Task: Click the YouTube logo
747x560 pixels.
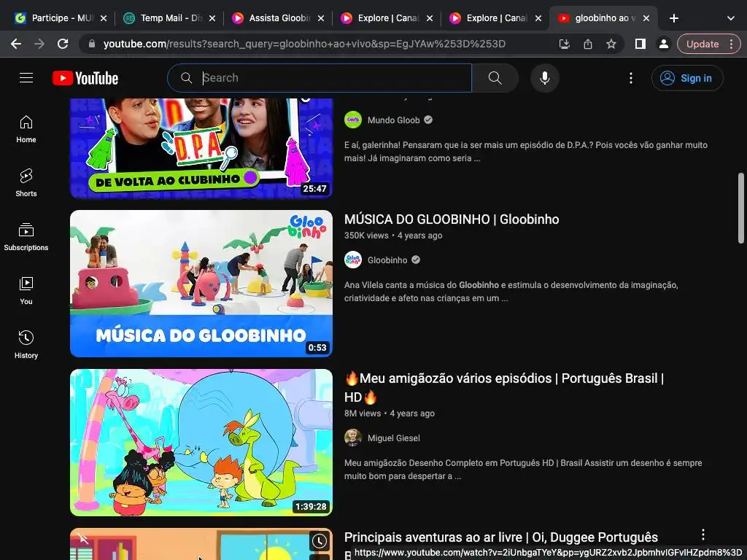Action: point(85,78)
